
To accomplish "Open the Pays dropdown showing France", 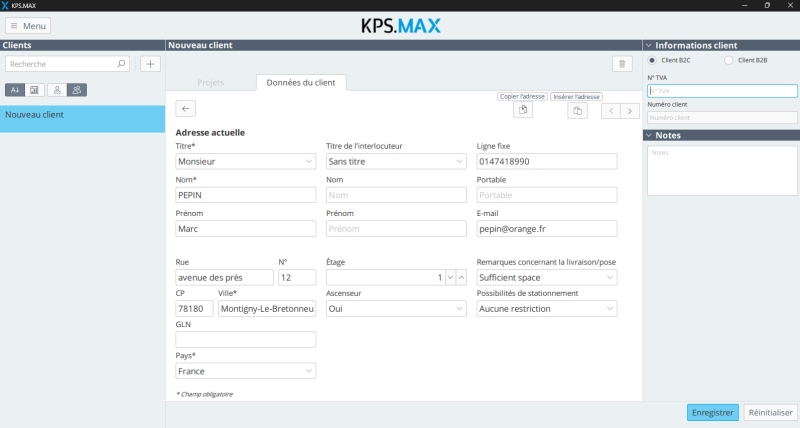I will pyautogui.click(x=245, y=371).
